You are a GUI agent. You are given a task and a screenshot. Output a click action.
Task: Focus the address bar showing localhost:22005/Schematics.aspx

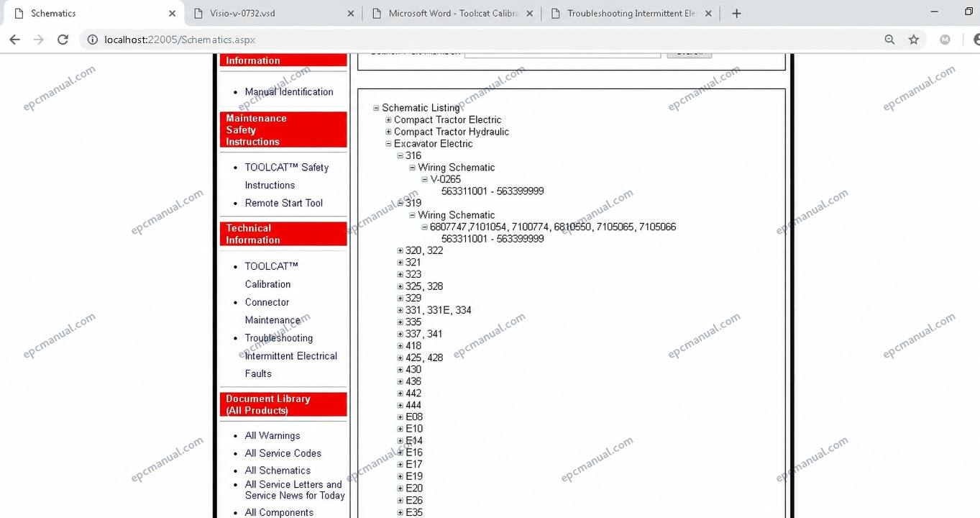tap(489, 40)
